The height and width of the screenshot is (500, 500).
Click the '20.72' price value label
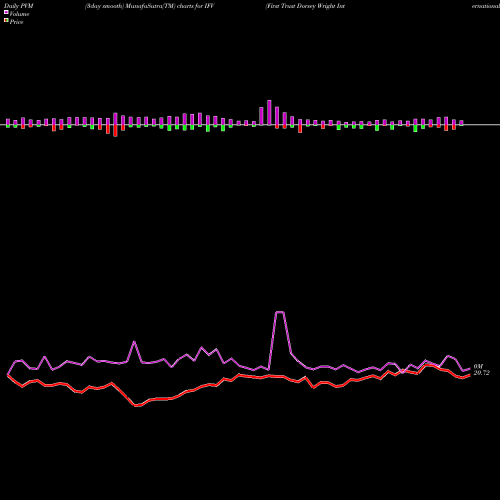click(482, 373)
